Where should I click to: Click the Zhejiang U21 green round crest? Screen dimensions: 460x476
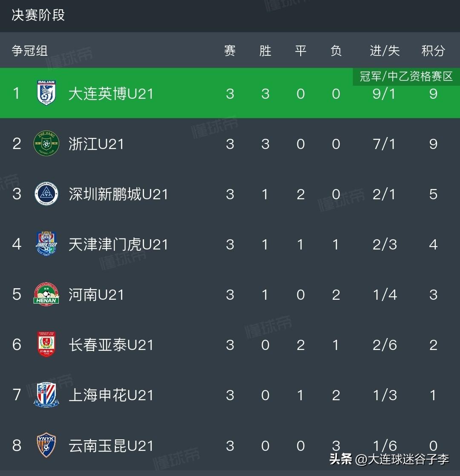coord(46,143)
